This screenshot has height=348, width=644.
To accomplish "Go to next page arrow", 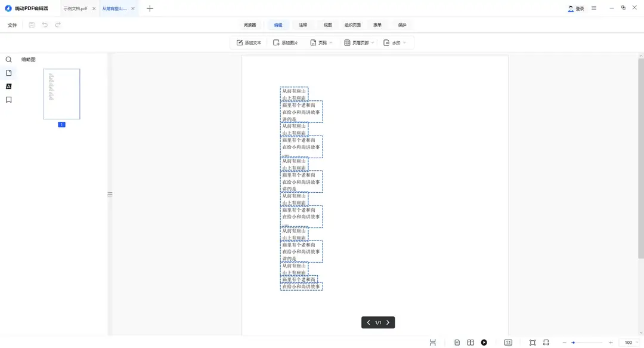I will tap(388, 322).
